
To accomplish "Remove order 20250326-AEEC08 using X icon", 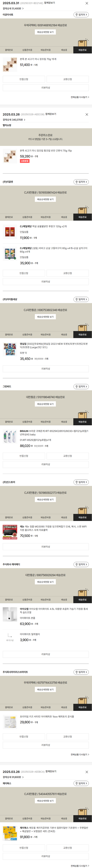I will tap(87, 114).
